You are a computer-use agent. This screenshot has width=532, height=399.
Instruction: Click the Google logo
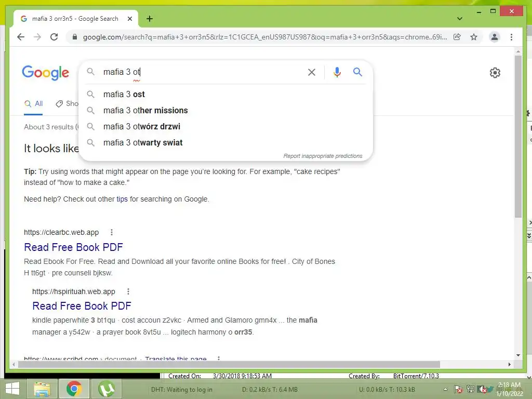tap(46, 73)
